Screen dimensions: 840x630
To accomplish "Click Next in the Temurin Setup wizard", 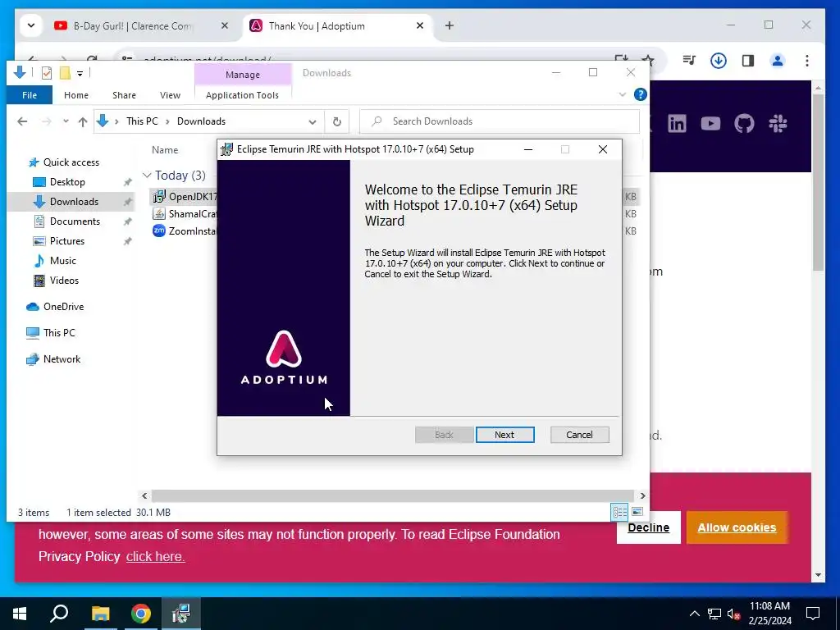I will (504, 435).
